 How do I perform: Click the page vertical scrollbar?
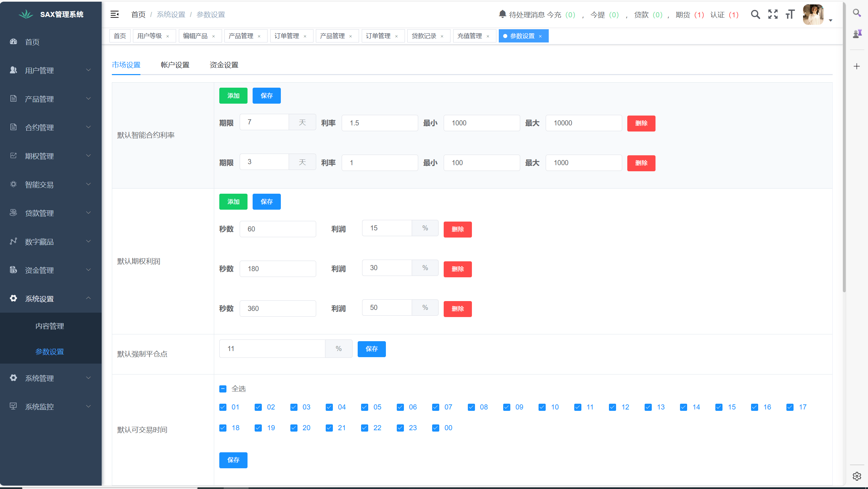(844, 148)
